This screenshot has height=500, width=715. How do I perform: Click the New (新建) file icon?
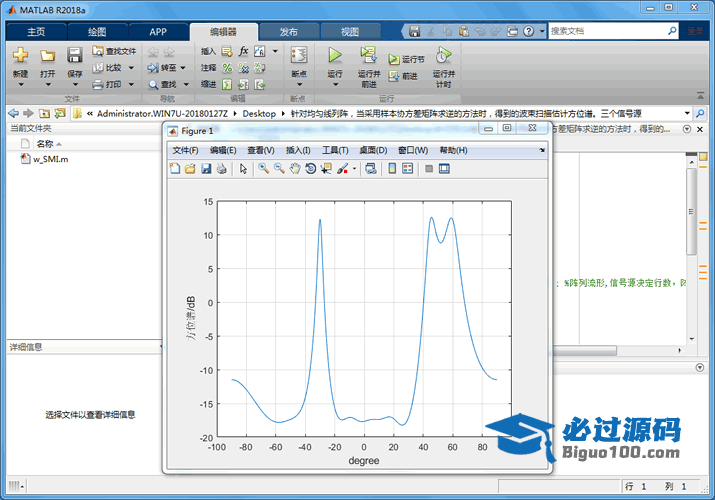[x=20, y=55]
